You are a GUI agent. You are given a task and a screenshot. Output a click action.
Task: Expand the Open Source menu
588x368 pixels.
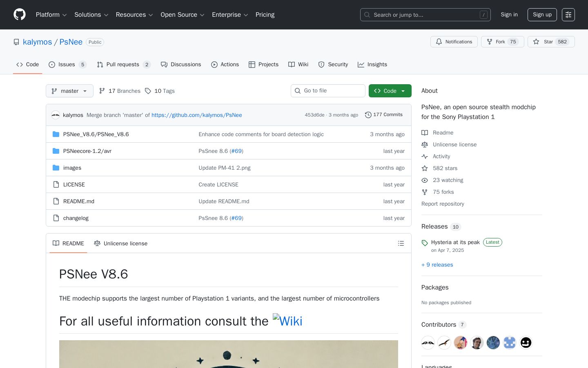(x=183, y=15)
